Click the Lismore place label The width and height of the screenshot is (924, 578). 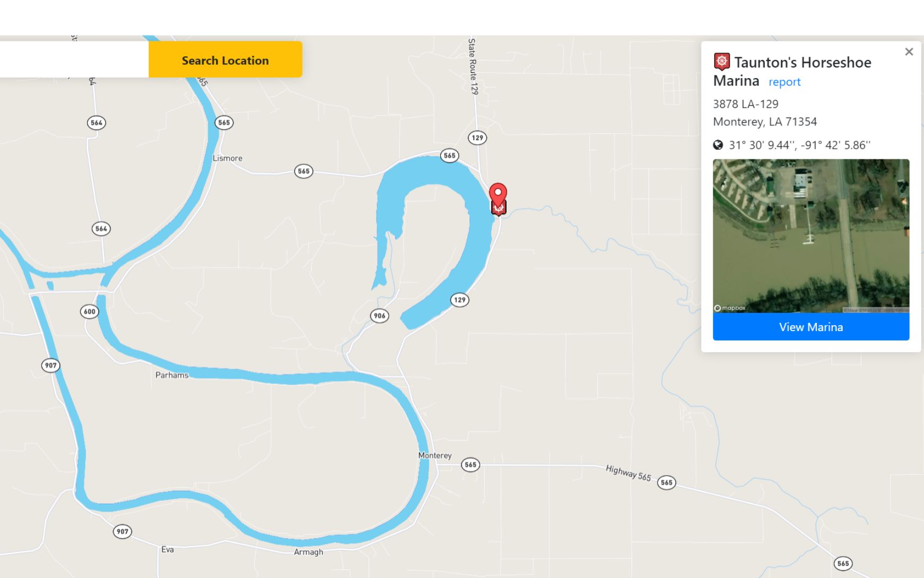tap(227, 158)
